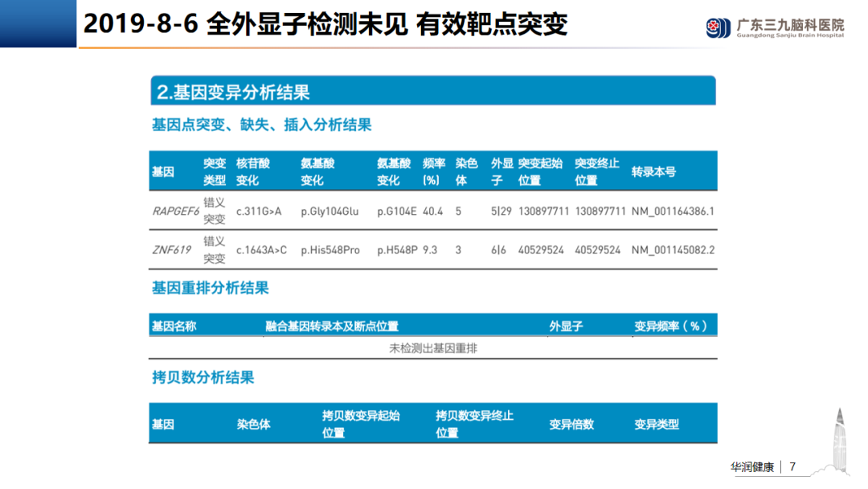The width and height of the screenshot is (868, 489).
Task: Click the 融合基因转录本及断点位置 column header
Action: click(x=332, y=326)
